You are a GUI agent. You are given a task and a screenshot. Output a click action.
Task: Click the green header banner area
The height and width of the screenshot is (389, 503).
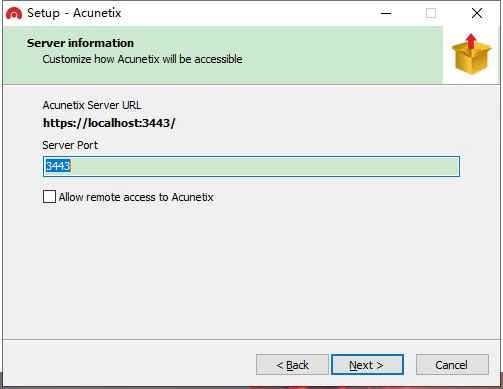tap(223, 55)
